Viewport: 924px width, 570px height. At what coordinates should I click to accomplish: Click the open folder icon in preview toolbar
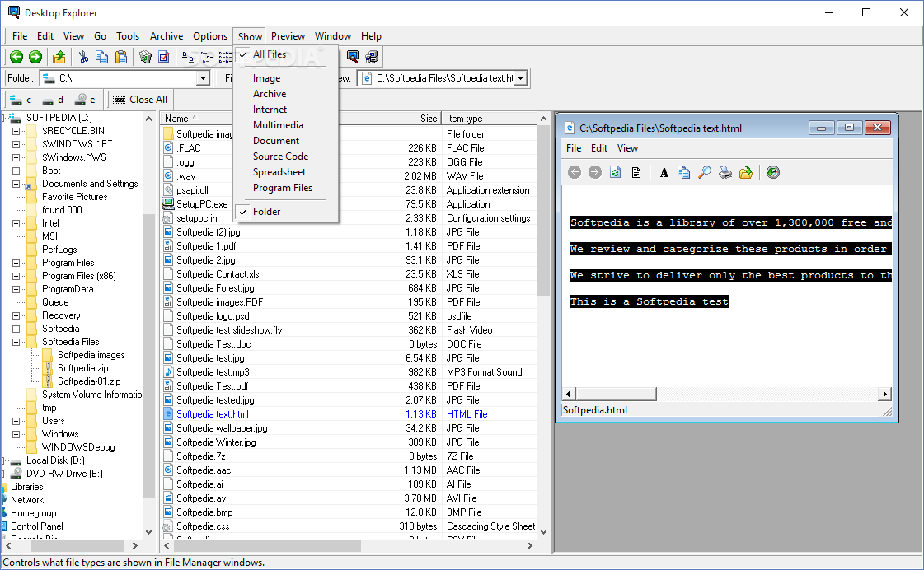[x=746, y=172]
